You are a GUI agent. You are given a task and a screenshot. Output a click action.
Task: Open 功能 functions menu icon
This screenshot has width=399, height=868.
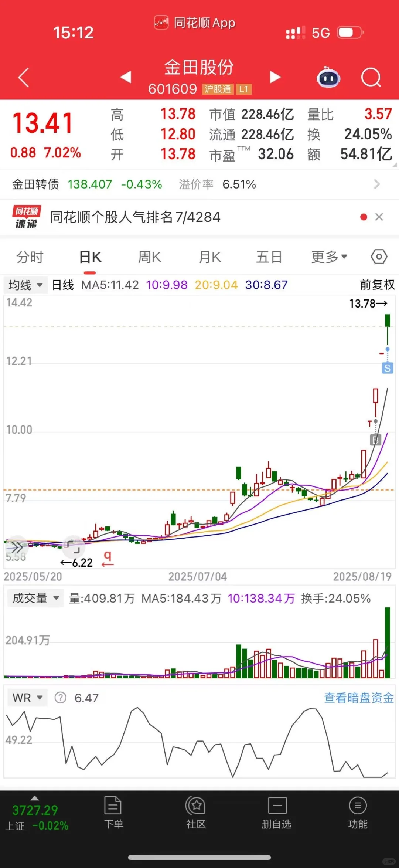click(358, 812)
